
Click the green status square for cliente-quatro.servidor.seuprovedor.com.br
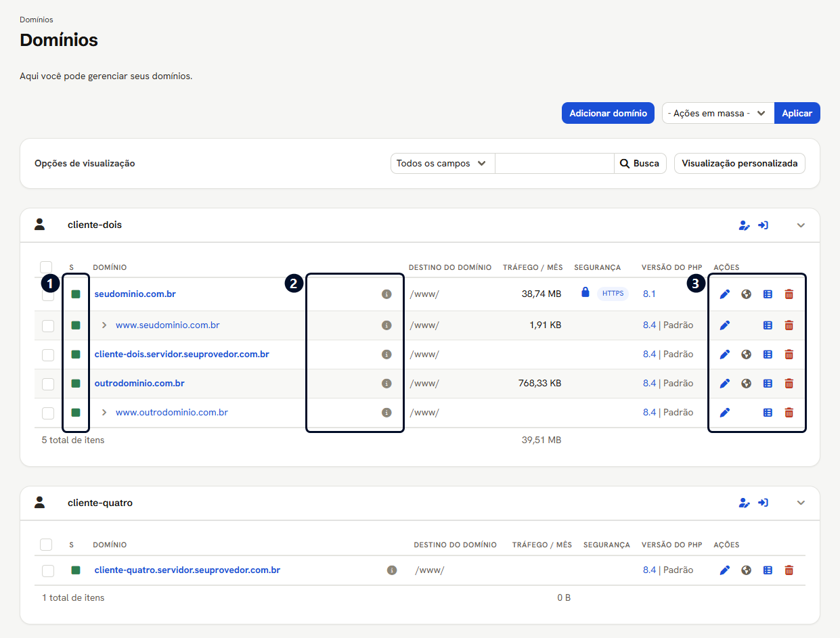[x=76, y=570]
